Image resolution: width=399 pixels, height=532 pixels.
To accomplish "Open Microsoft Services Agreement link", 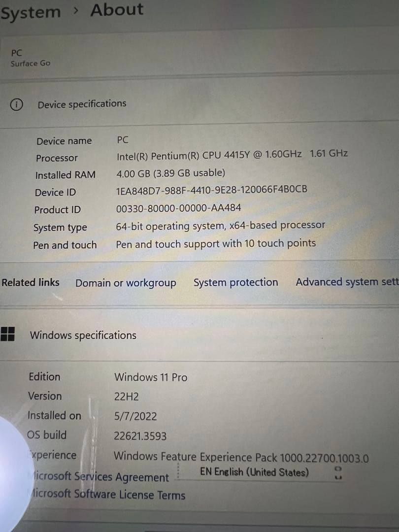I will tap(101, 477).
